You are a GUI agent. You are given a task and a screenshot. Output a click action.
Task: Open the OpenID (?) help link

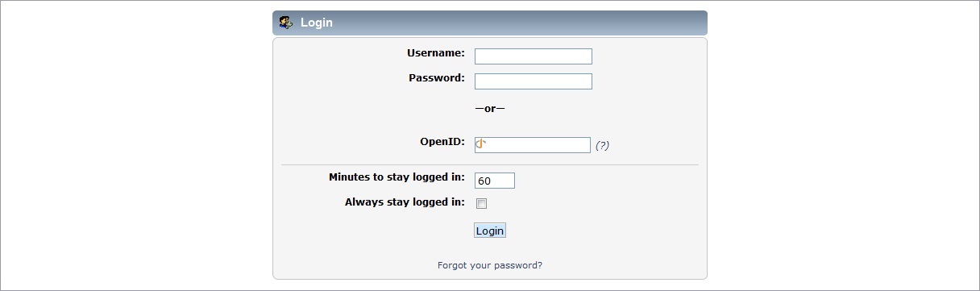pyautogui.click(x=602, y=146)
